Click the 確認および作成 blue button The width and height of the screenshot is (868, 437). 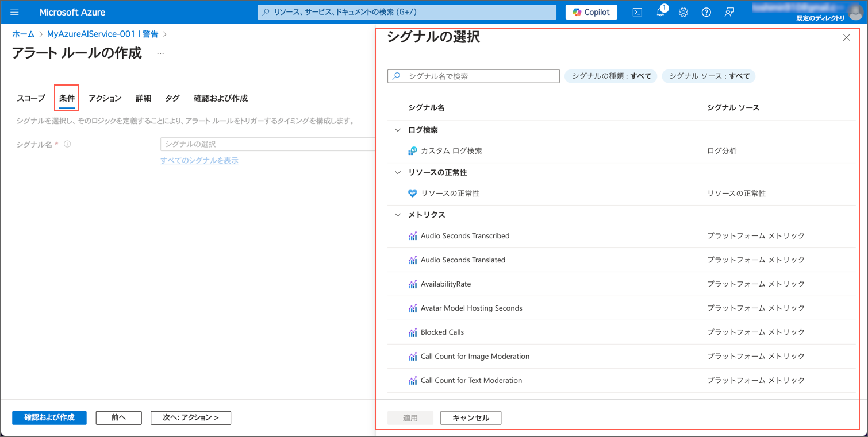(49, 417)
